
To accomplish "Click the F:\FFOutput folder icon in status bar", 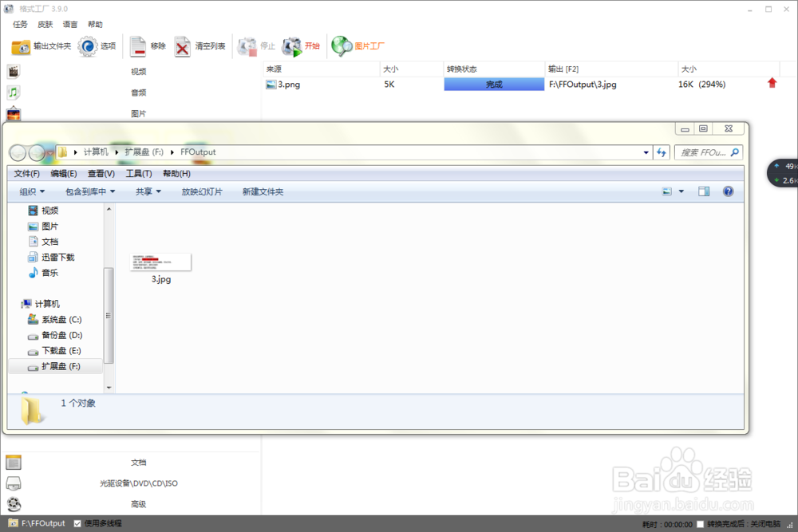I will 14,523.
